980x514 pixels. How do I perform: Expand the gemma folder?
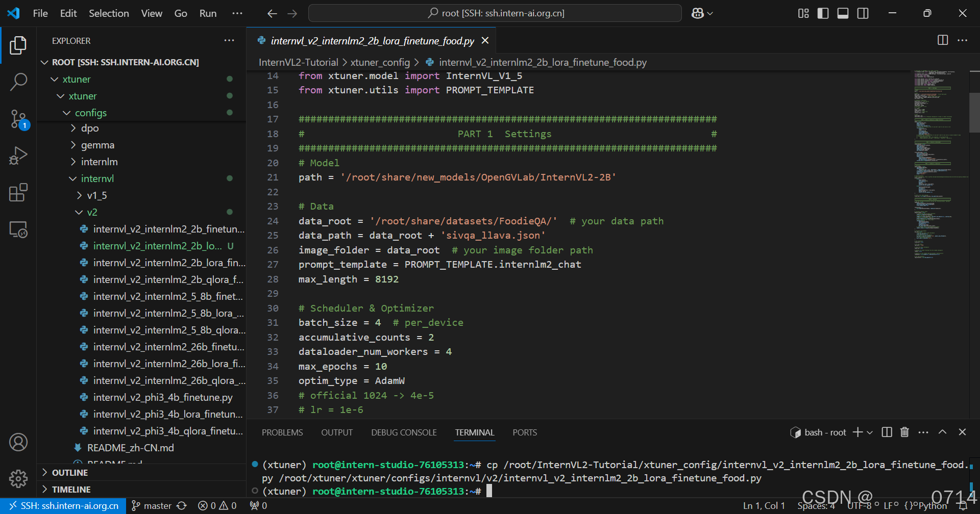point(73,145)
